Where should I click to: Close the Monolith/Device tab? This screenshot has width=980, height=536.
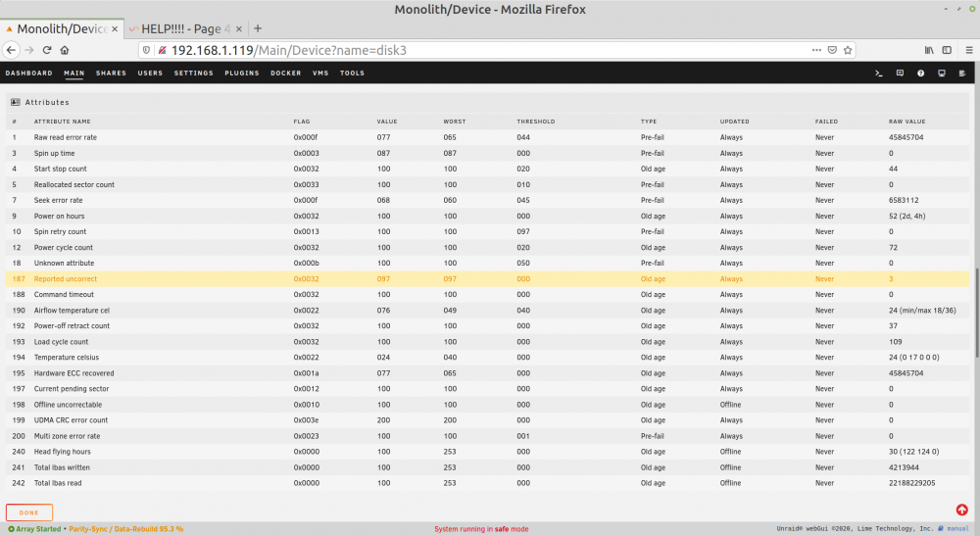(x=115, y=28)
